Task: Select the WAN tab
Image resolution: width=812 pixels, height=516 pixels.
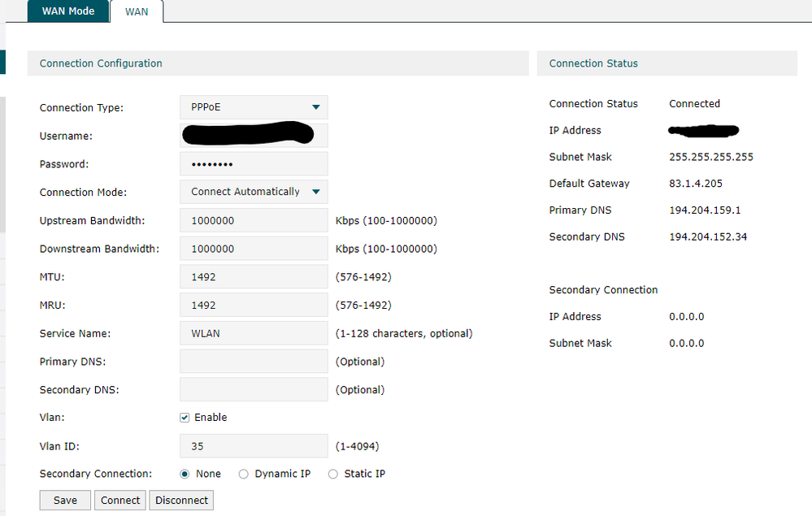Action: coord(137,12)
